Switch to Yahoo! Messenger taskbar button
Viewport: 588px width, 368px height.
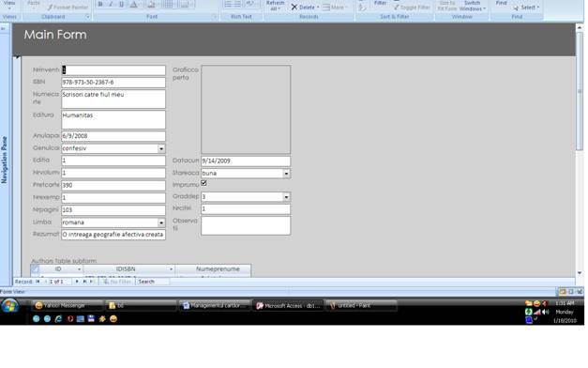point(67,306)
